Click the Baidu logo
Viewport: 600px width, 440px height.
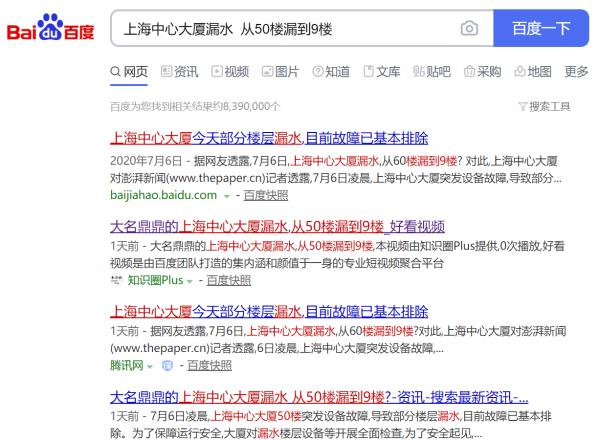(x=50, y=29)
